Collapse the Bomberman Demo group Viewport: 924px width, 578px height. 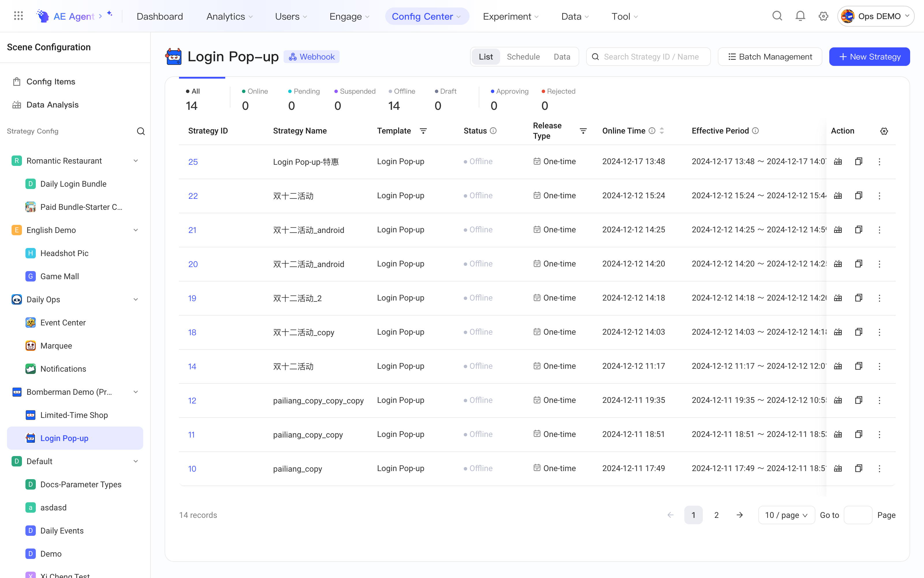tap(135, 392)
